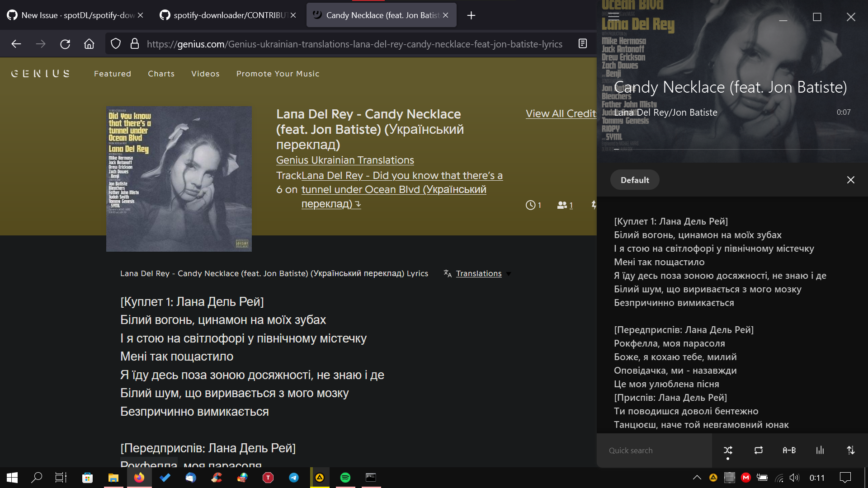
Task: Click the tracking protection shield icon
Action: (116, 44)
